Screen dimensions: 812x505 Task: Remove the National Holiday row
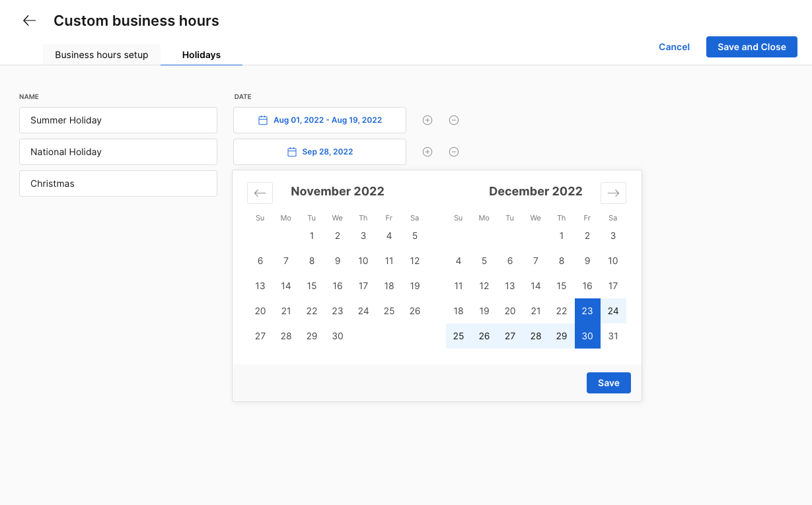(x=454, y=152)
